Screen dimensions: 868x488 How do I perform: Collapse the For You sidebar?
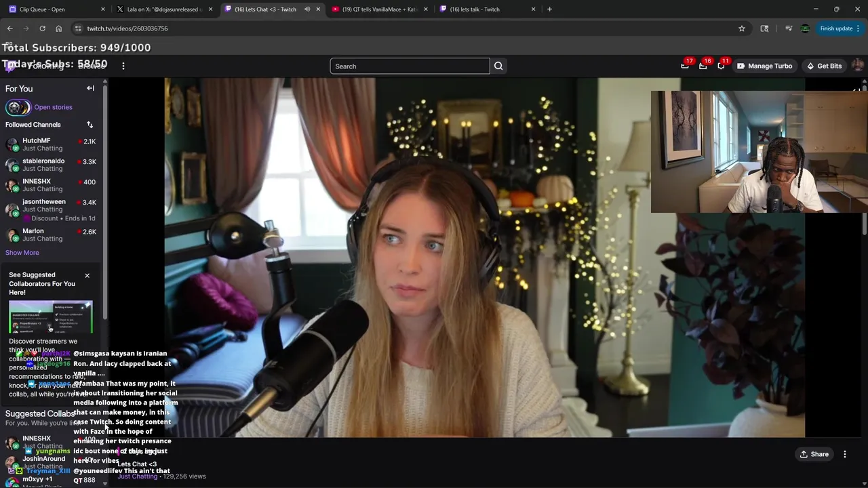tap(90, 88)
